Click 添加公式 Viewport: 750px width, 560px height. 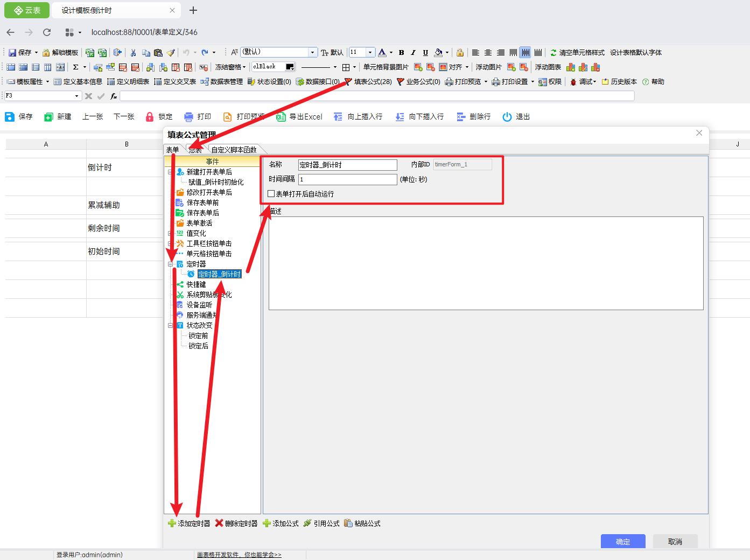coord(281,523)
